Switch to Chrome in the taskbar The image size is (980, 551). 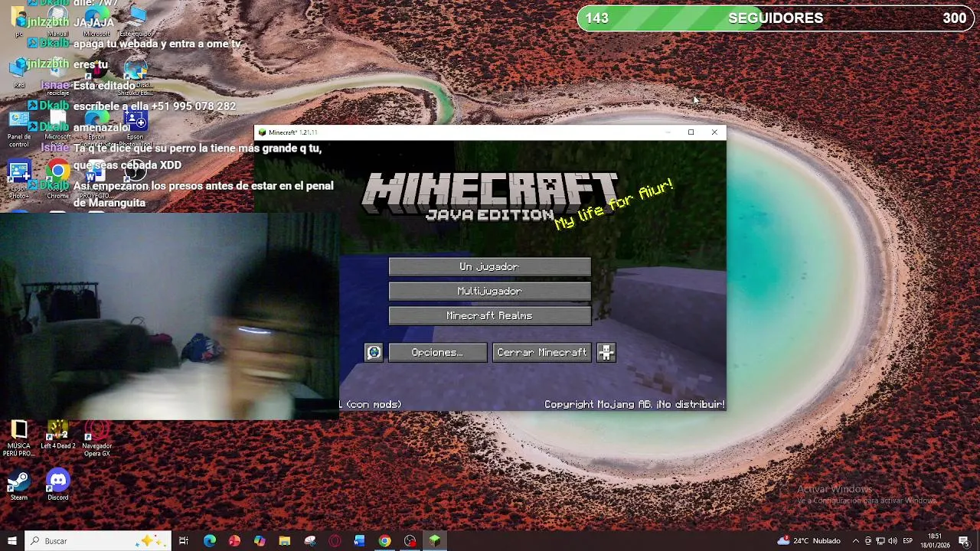coord(384,541)
